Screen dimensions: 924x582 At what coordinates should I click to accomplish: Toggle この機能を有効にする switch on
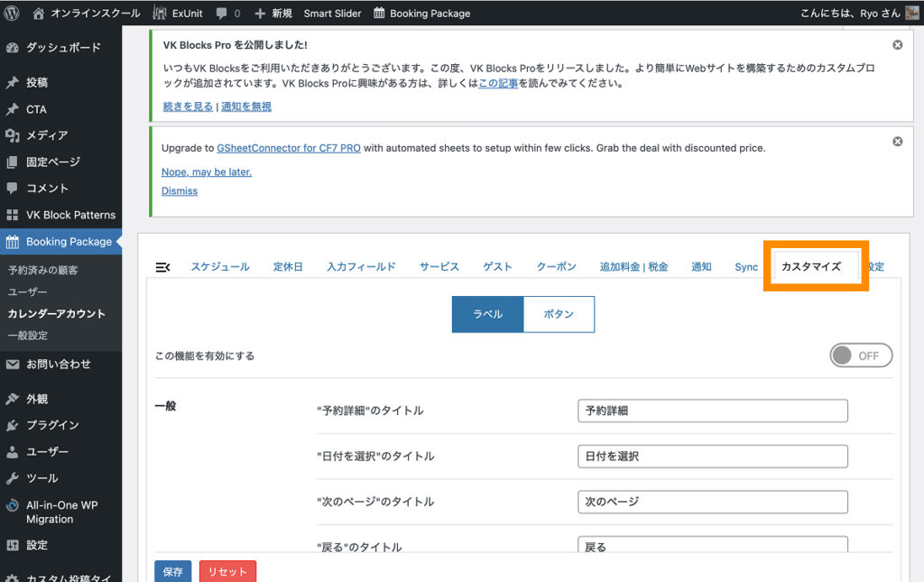(x=861, y=356)
